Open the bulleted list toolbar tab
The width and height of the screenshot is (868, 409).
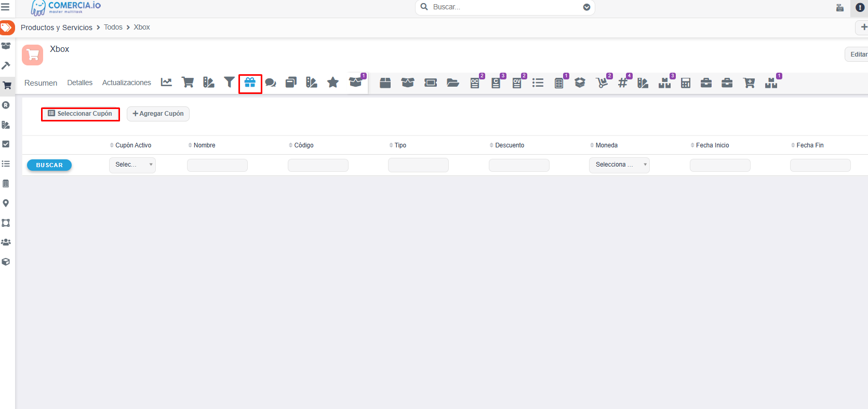coord(538,83)
